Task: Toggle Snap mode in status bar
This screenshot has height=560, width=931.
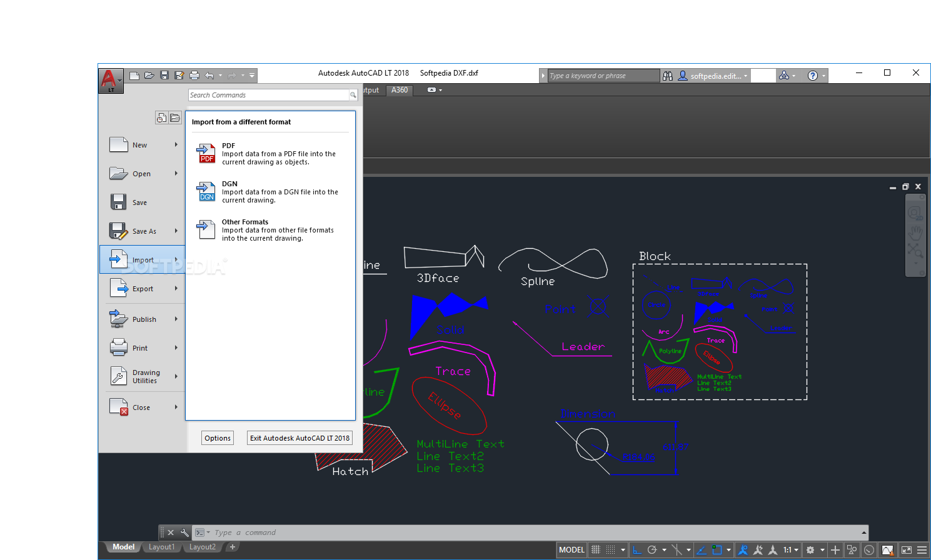Action: click(x=611, y=550)
